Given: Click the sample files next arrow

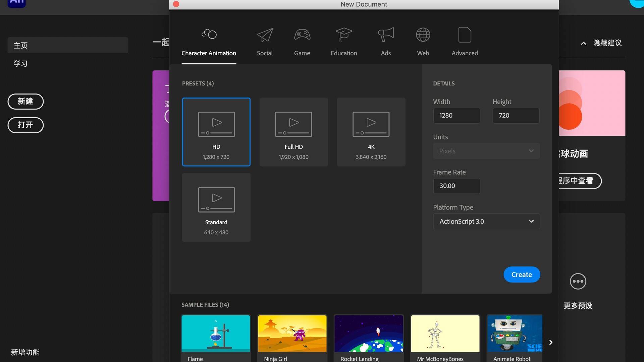Looking at the screenshot, I should point(550,342).
